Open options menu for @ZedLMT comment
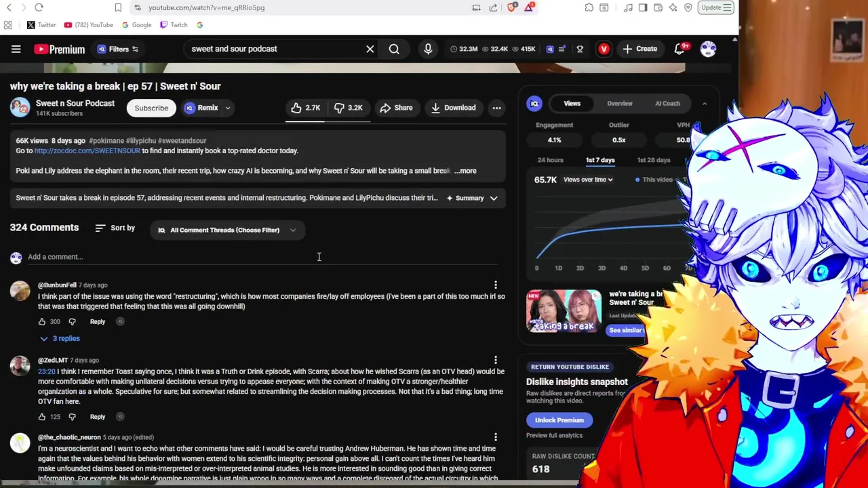 coord(496,361)
